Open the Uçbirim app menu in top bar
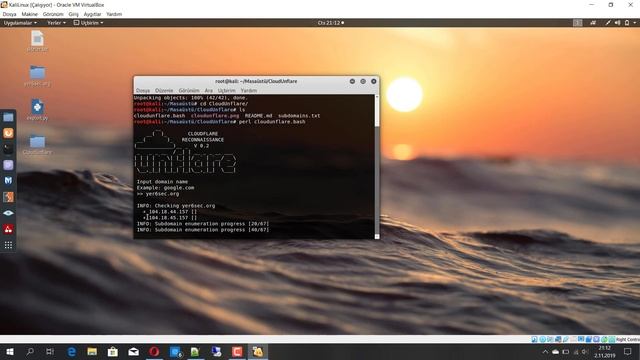The image size is (640, 360). (88, 23)
